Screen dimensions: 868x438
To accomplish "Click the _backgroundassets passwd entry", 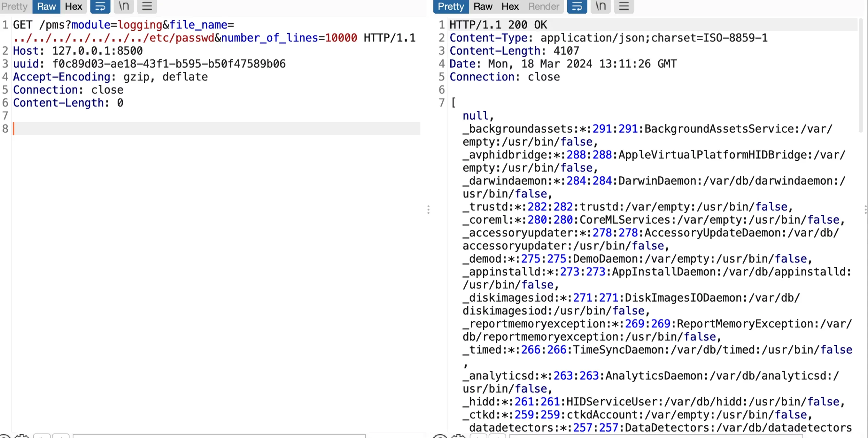I will [x=647, y=135].
